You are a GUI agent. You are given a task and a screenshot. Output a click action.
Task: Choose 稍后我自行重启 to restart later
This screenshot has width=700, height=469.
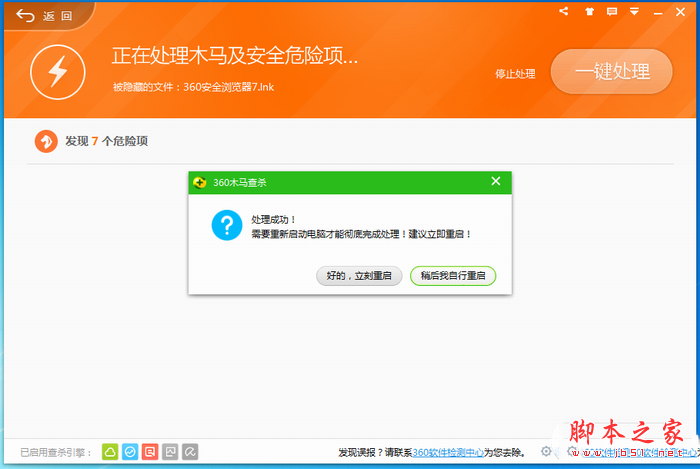[x=453, y=276]
